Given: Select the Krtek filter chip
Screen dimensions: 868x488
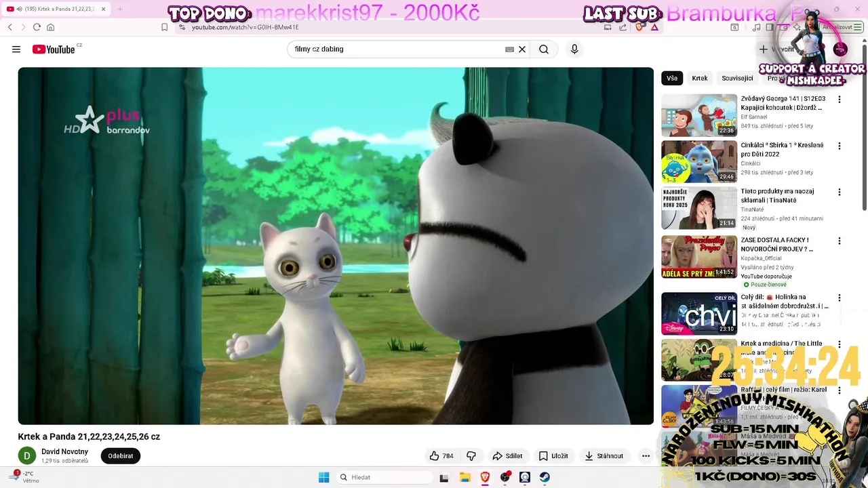Looking at the screenshot, I should pos(700,78).
